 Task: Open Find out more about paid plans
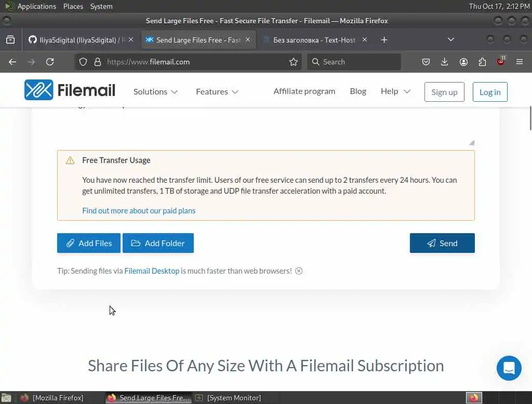pyautogui.click(x=139, y=211)
